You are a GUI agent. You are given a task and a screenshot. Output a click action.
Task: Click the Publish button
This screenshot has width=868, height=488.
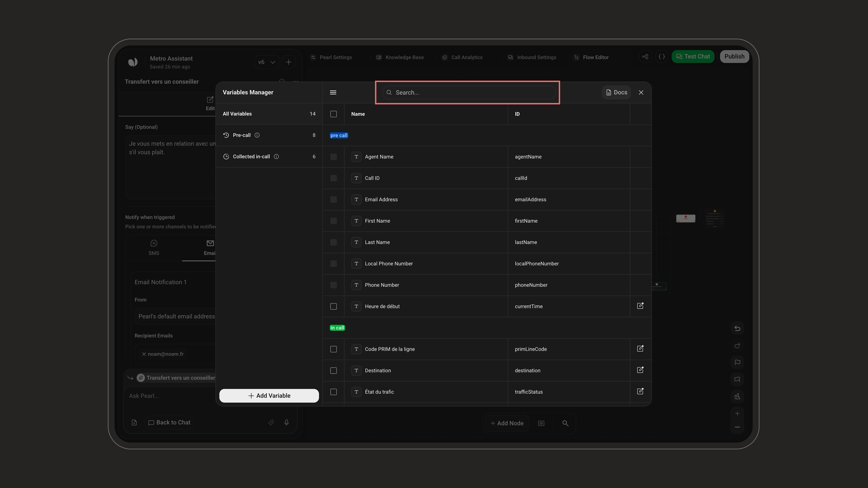734,57
